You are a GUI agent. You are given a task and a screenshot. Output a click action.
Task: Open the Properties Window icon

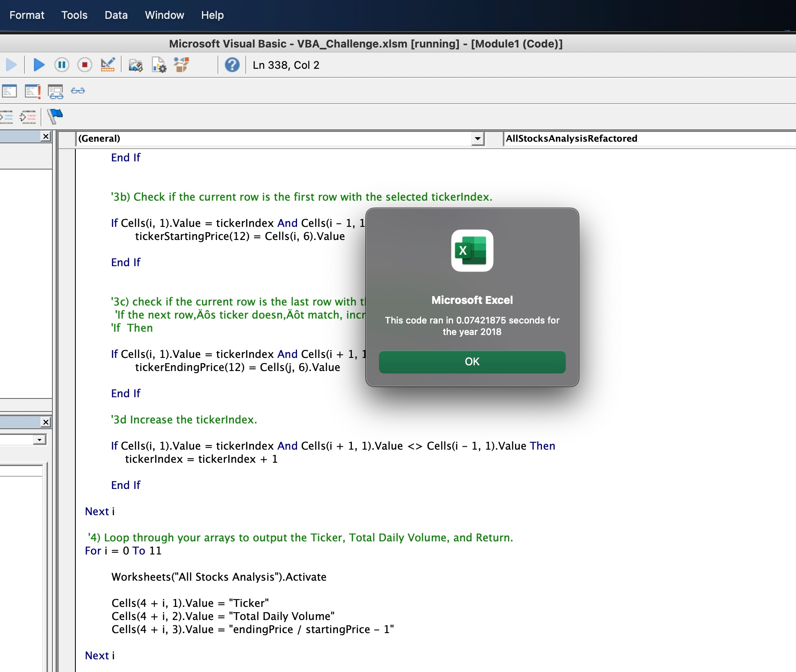159,65
